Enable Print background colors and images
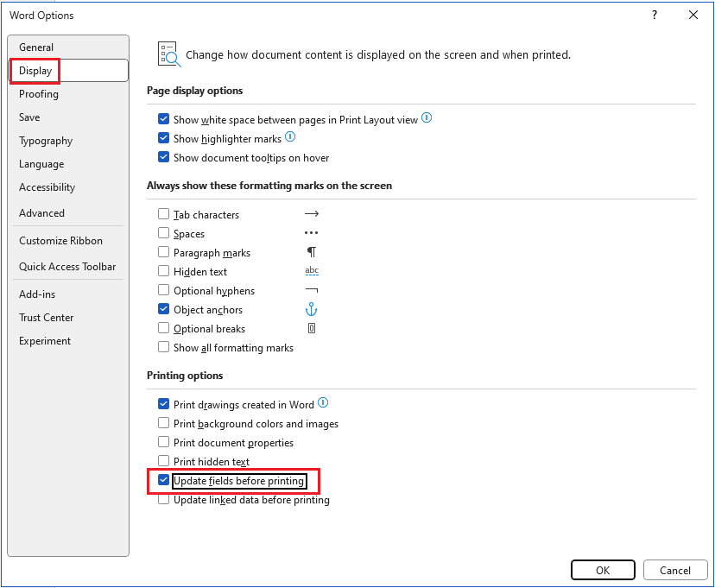 pyautogui.click(x=164, y=423)
